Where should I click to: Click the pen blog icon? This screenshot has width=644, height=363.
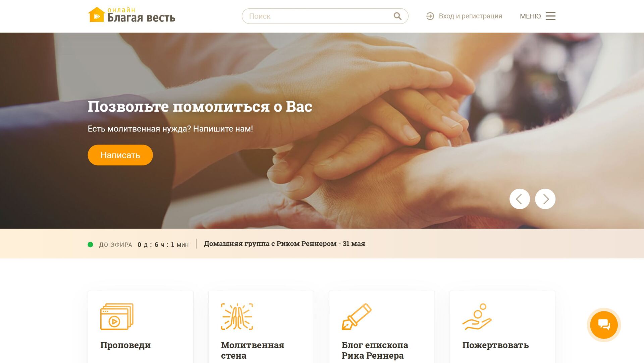point(357,316)
